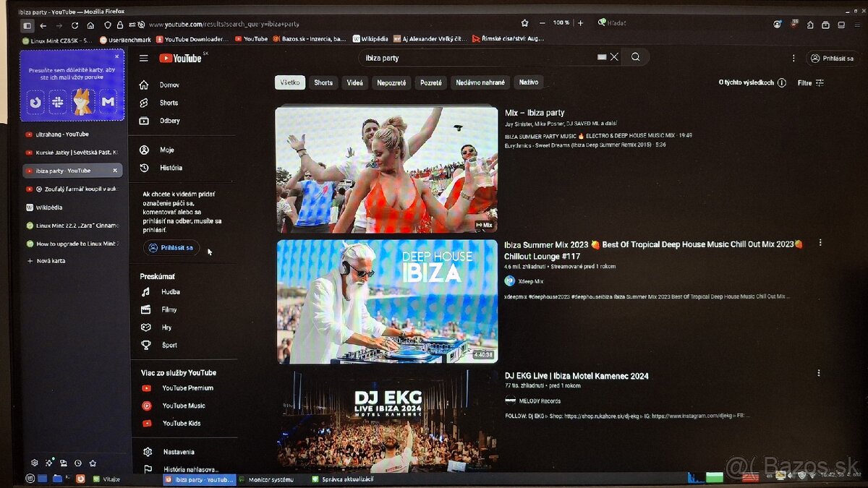Enable the Naživo filter chip

tap(528, 82)
